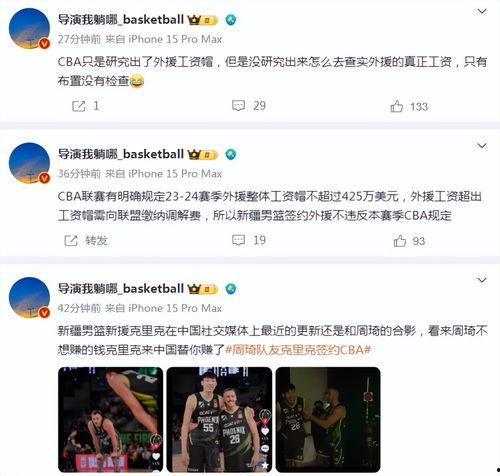Open the hashtag #周琦队友克里克签约CBA#

click(x=298, y=350)
